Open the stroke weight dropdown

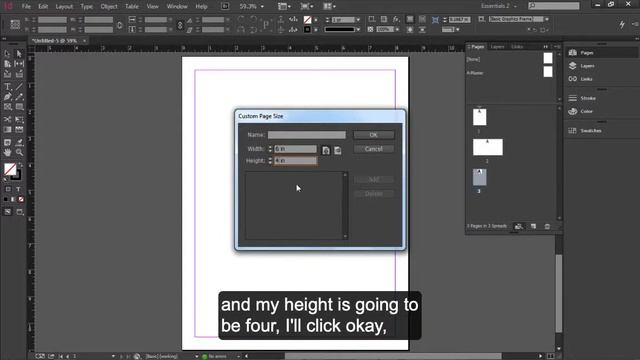click(358, 20)
